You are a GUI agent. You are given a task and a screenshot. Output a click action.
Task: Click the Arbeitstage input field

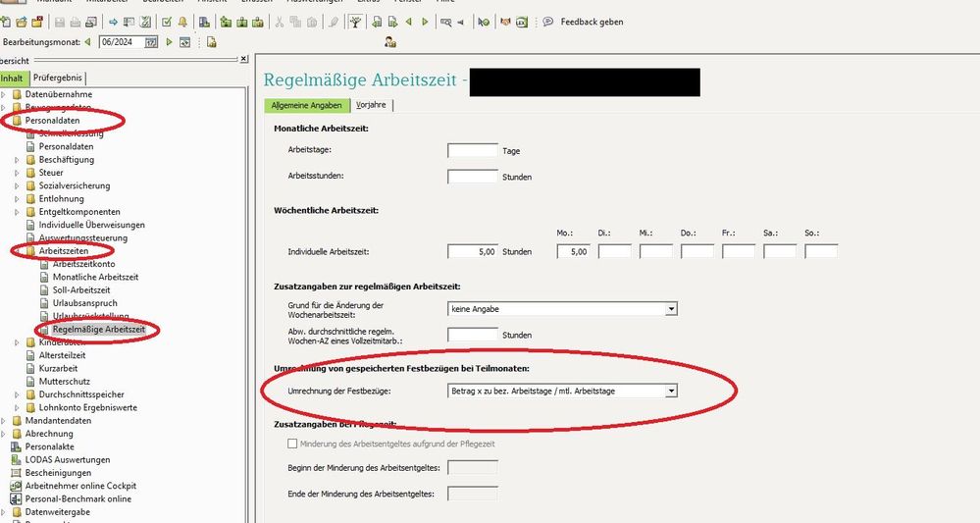point(473,150)
